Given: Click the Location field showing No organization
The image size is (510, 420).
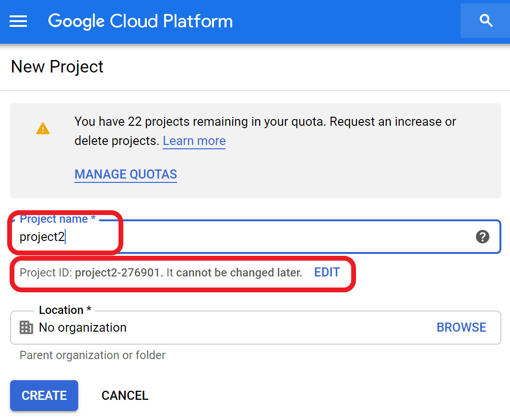Looking at the screenshot, I should tap(256, 327).
